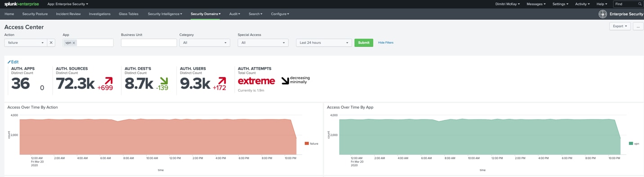Click the AUTH. APPS count 36
The width and height of the screenshot is (644, 177).
(x=21, y=84)
